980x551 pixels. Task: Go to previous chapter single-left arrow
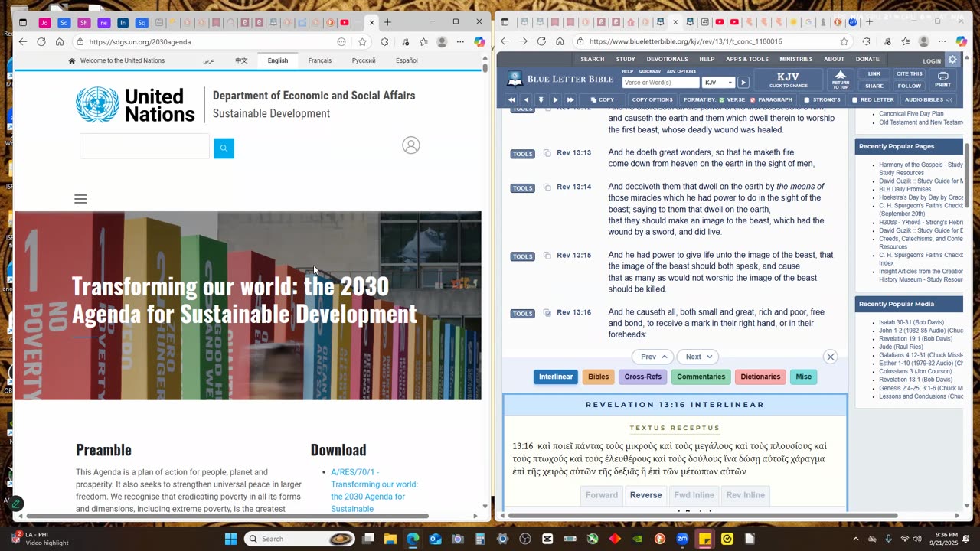pyautogui.click(x=526, y=100)
